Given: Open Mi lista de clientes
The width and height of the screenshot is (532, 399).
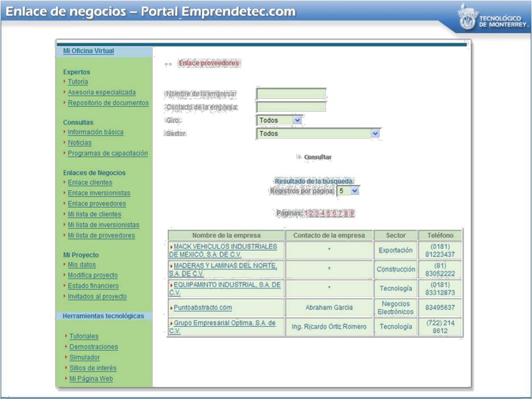Looking at the screenshot, I should click(95, 214).
